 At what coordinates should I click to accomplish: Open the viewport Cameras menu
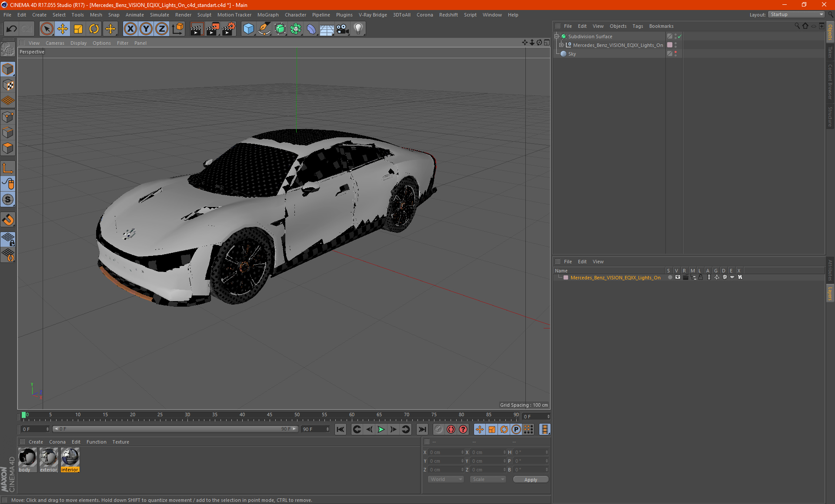click(55, 43)
